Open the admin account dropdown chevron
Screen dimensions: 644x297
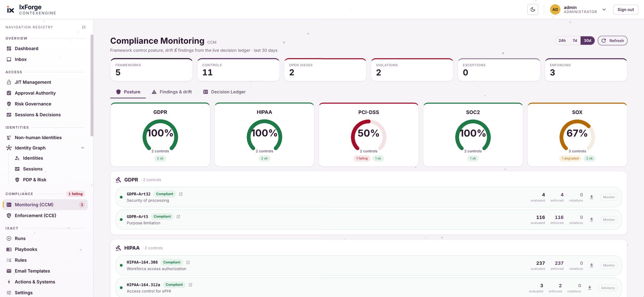604,10
